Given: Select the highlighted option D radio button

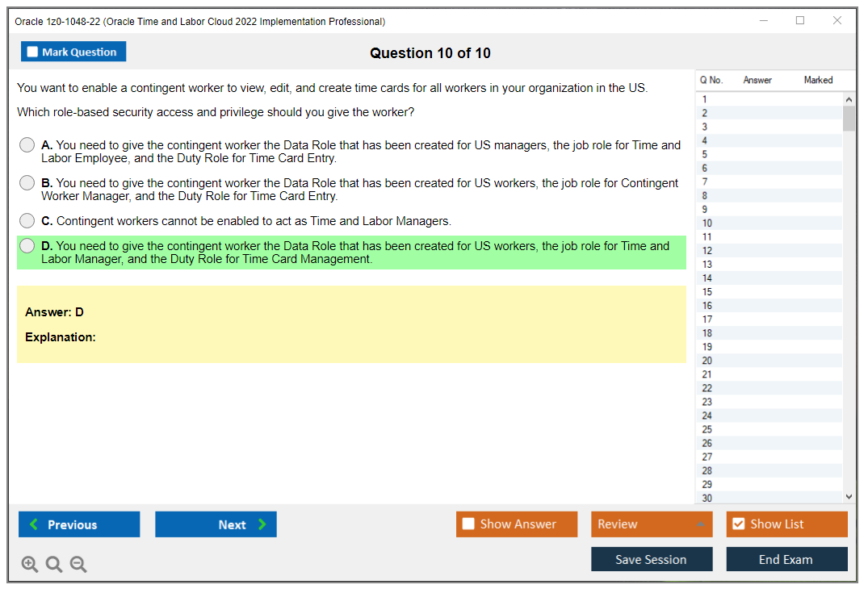Looking at the screenshot, I should 27,246.
